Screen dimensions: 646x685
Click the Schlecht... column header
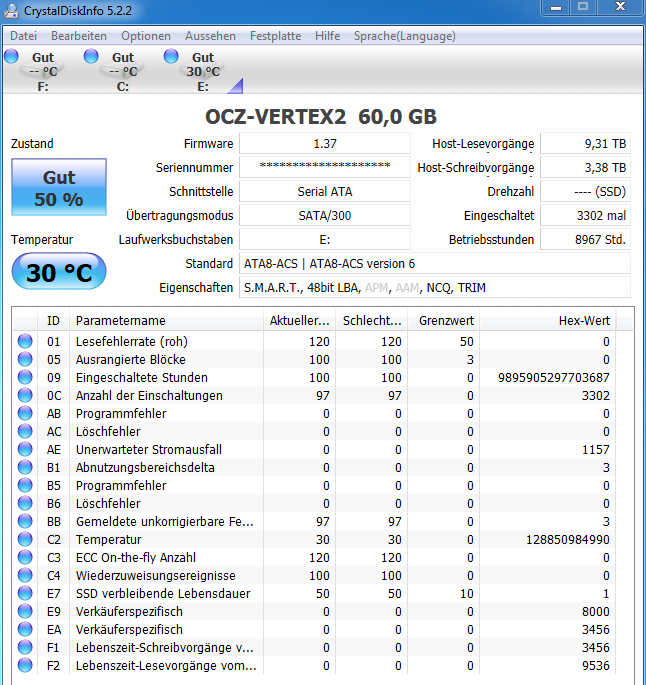coord(372,321)
